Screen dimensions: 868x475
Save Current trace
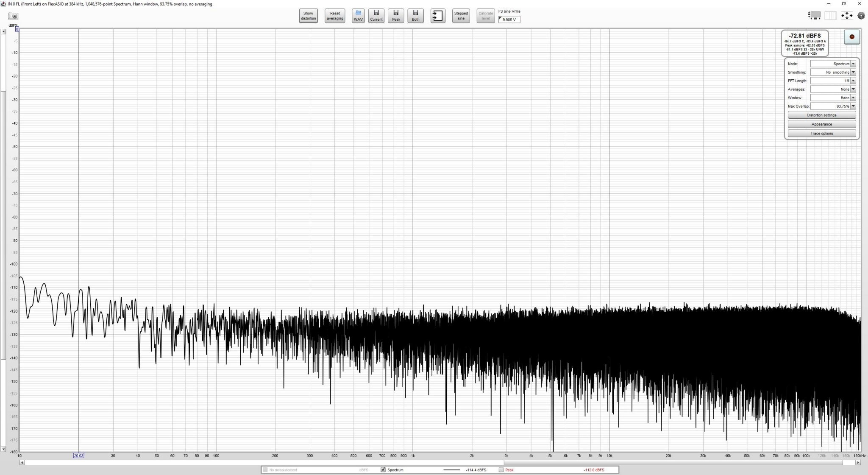(x=376, y=16)
